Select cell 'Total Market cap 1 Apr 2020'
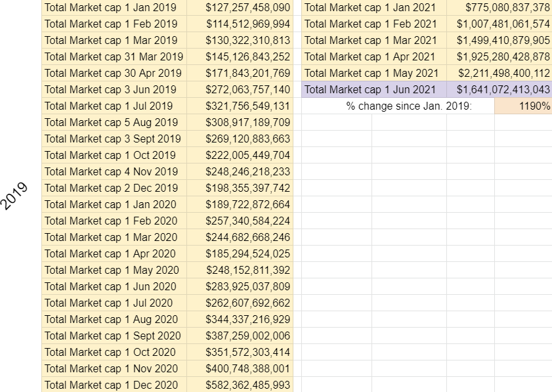The image size is (552, 392). point(114,253)
